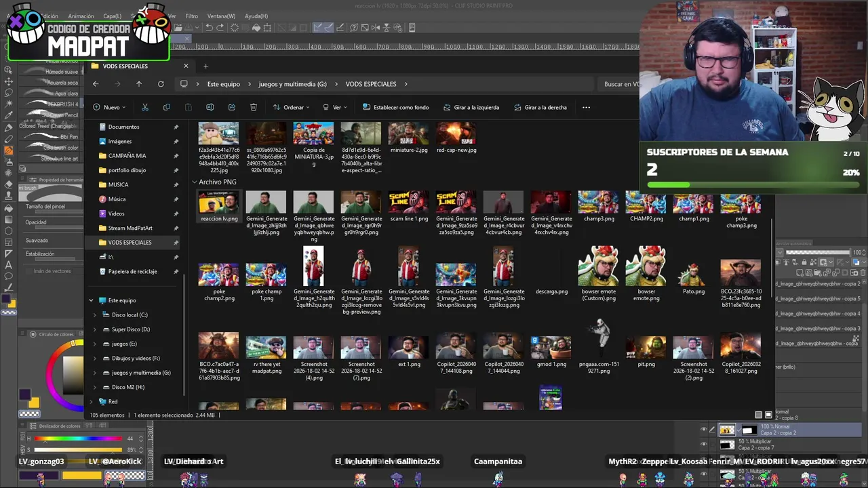Select the highlighted orange Brush tool
This screenshot has width=868, height=488.
9,150
